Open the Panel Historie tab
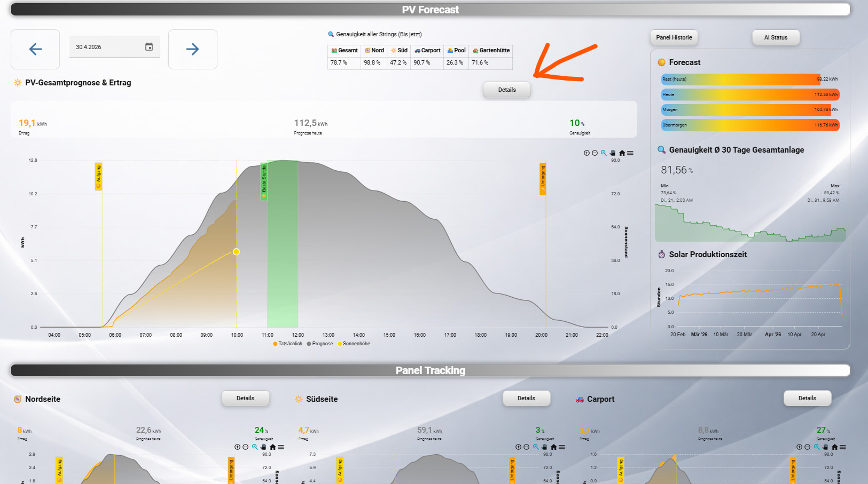Screen dimensions: 868x484 [674, 37]
